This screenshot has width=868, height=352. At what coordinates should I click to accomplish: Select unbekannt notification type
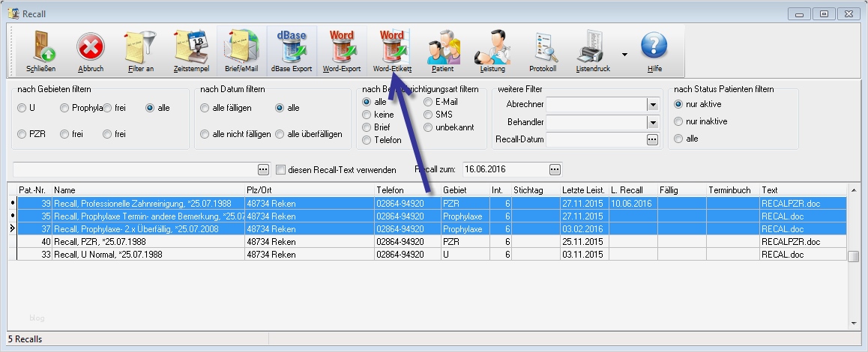pos(428,127)
